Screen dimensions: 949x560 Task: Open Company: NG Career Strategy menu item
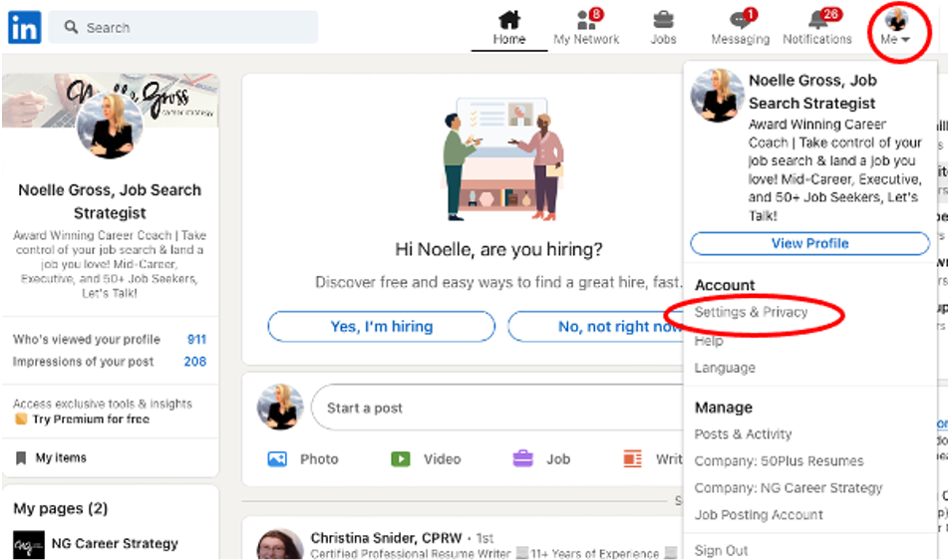(788, 487)
